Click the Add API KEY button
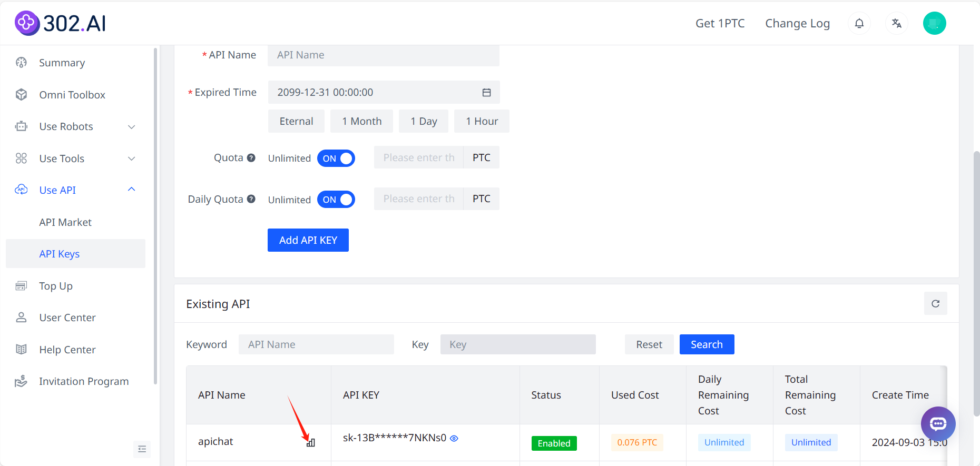The image size is (980, 466). [308, 240]
